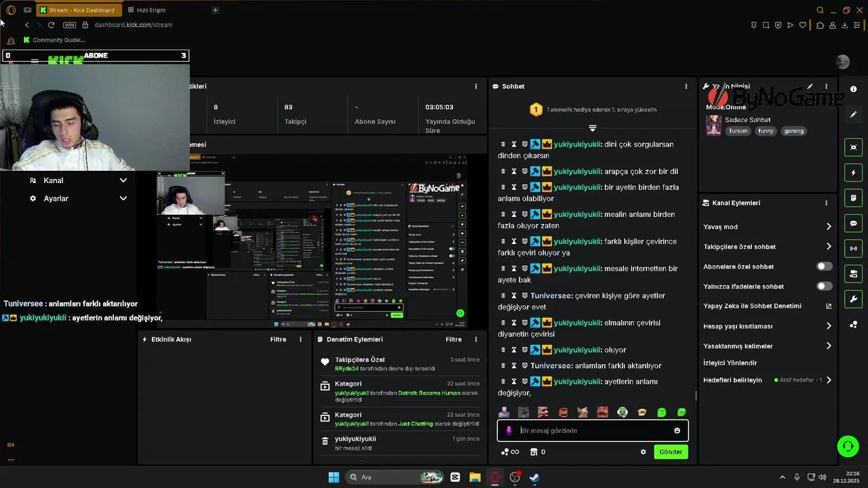Open Opera GX from taskbar
The width and height of the screenshot is (868, 488).
click(495, 477)
